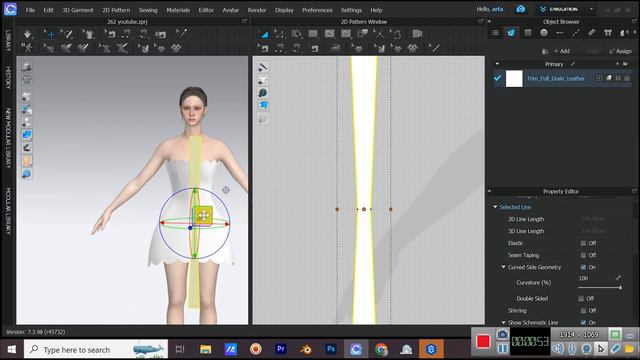640x360 pixels.
Task: Collapse the Show Schematic Line group
Action: point(503,322)
